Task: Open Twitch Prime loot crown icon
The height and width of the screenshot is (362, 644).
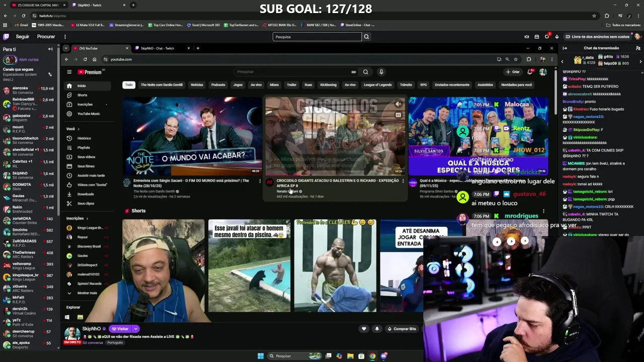Action: point(527,37)
